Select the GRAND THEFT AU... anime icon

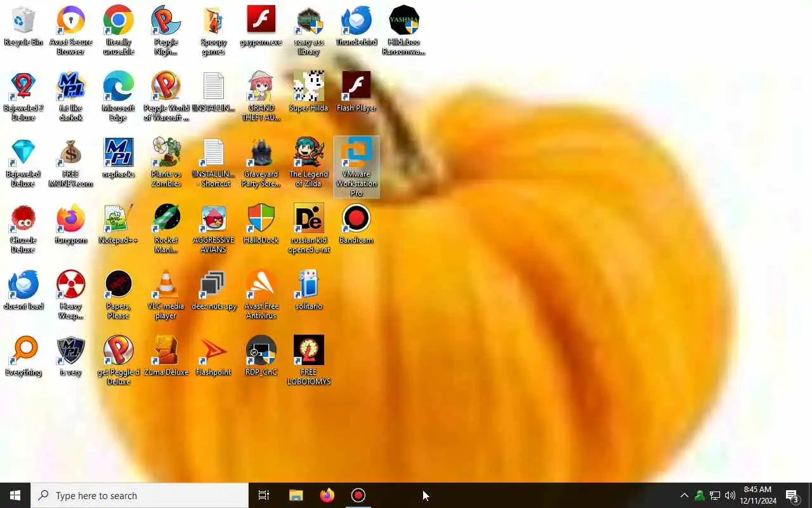[x=261, y=97]
